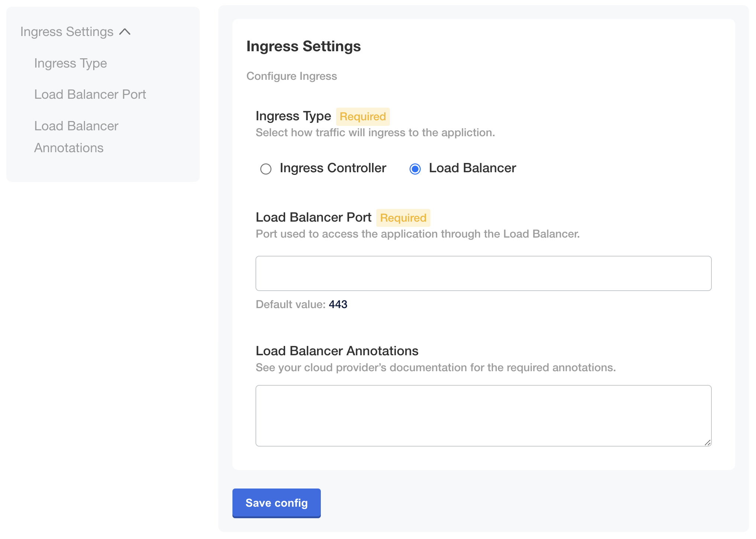This screenshot has width=756, height=539.
Task: Click the Ingress Settings sidebar title
Action: click(x=66, y=32)
